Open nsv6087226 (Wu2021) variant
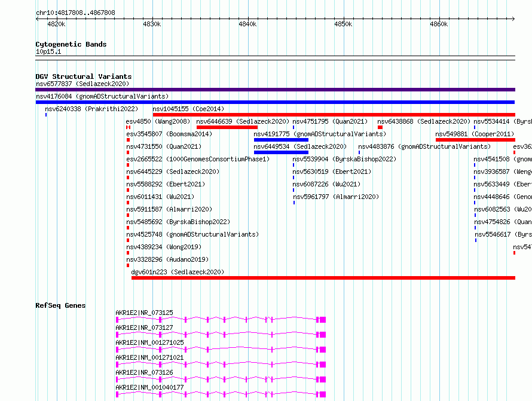The height and width of the screenshot is (401, 532). point(326,184)
